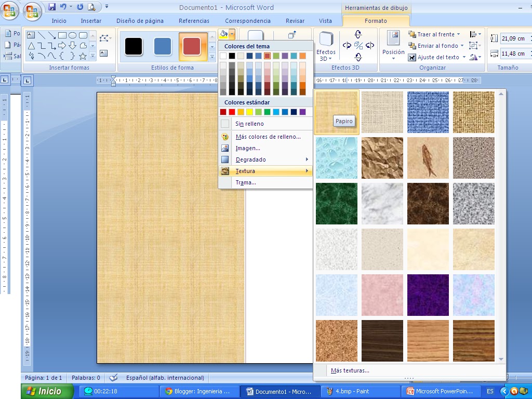
Task: Click the shape fill paint bucket icon
Action: tap(223, 34)
